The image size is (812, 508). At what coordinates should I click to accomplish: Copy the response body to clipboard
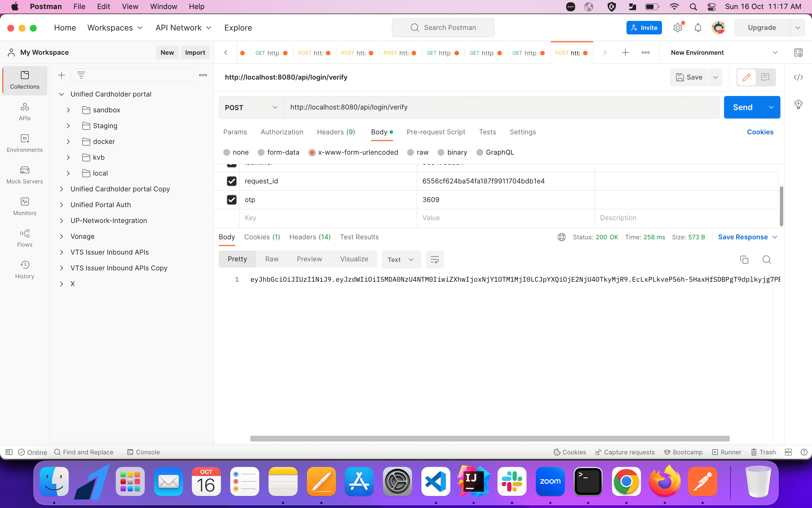coord(744,259)
